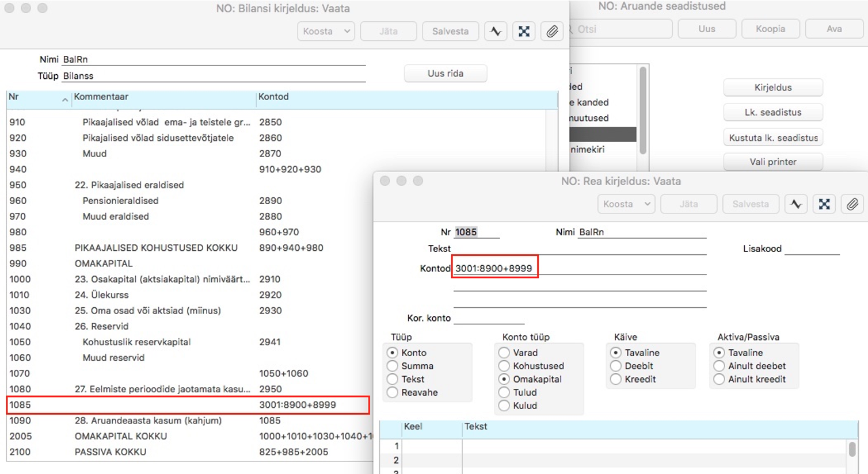Click the activity graph icon in Bilansi kirjeldus toolbar
This screenshot has width=868, height=474.
pyautogui.click(x=496, y=32)
